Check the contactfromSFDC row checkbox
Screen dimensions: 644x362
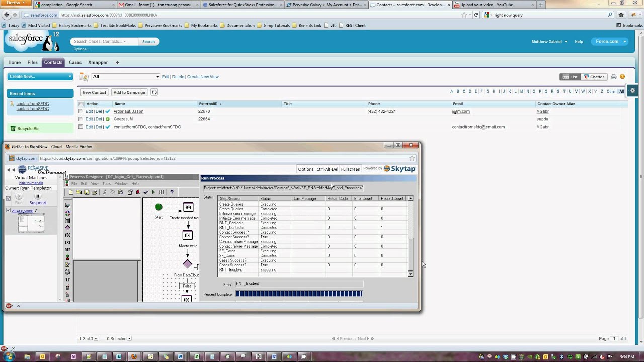coord(80,127)
